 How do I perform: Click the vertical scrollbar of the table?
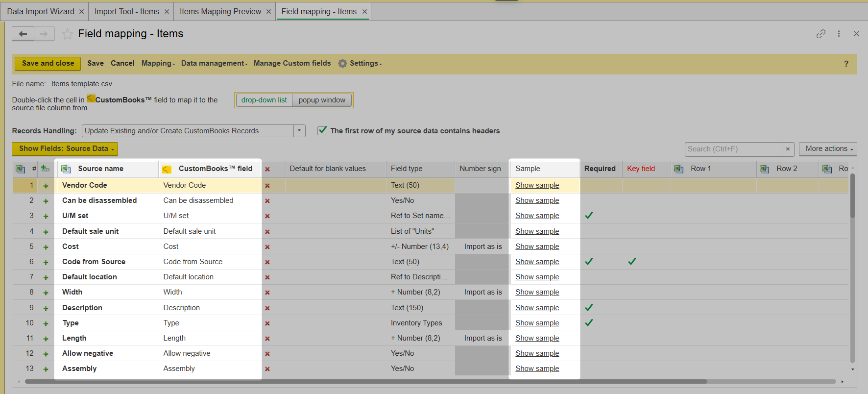852,196
